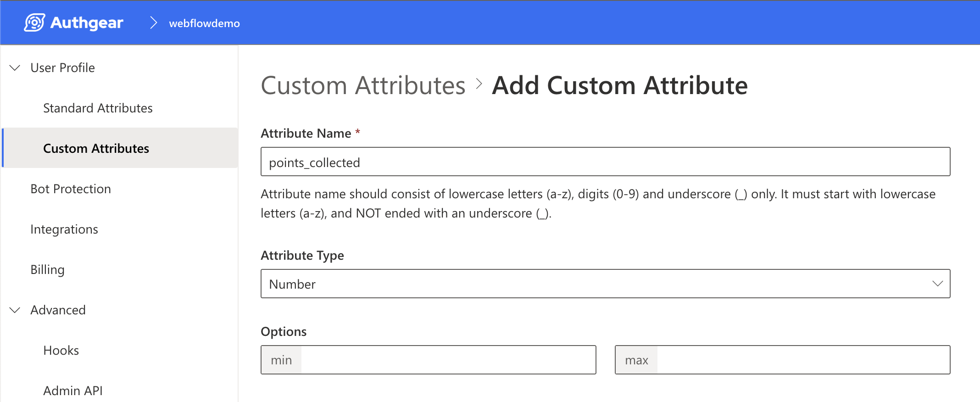Viewport: 980px width, 402px height.
Task: Click the min option input field
Action: pyautogui.click(x=448, y=360)
